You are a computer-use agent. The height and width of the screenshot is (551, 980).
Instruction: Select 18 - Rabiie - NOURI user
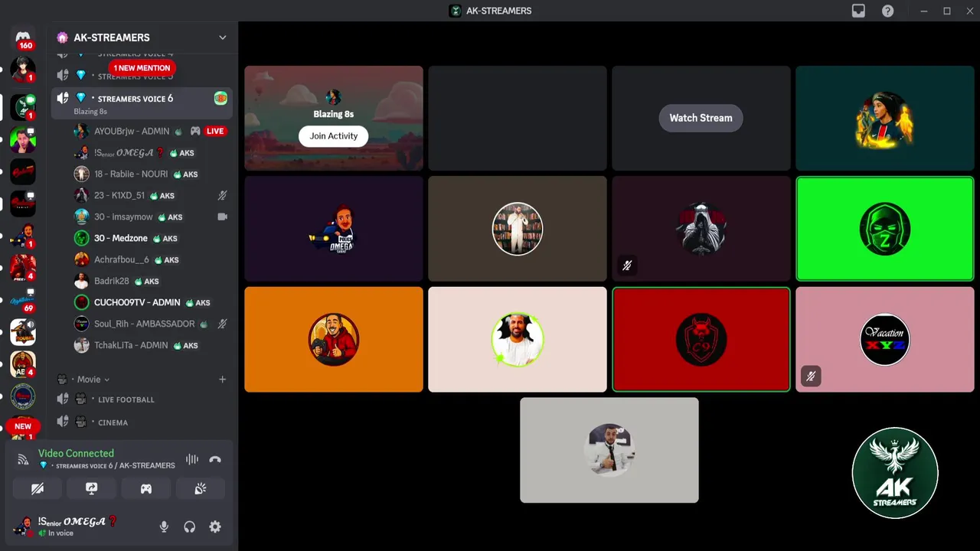pos(151,174)
